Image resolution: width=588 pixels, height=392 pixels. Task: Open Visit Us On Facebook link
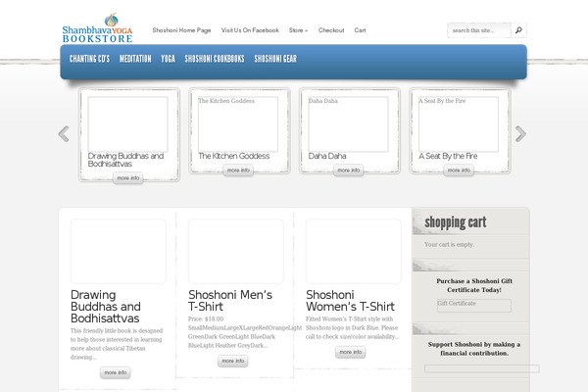[250, 30]
